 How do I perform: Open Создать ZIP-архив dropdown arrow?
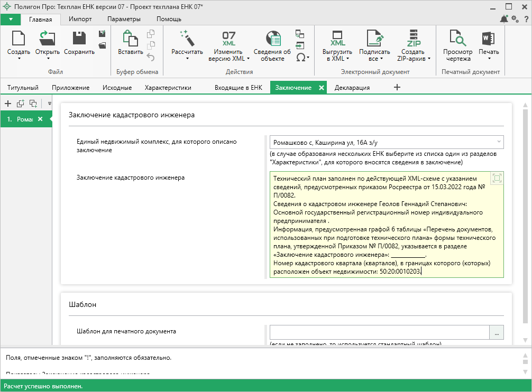[x=429, y=59]
